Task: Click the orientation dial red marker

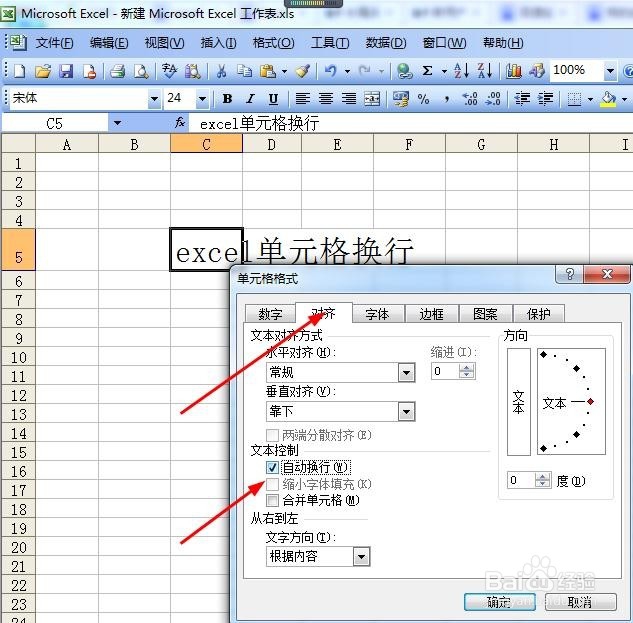Action: [x=590, y=402]
